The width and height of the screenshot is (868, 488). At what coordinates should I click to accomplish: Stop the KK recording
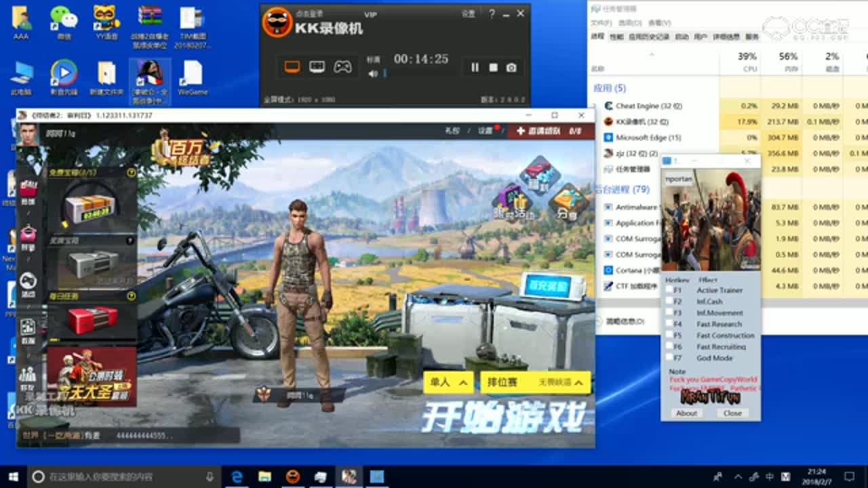click(x=494, y=67)
